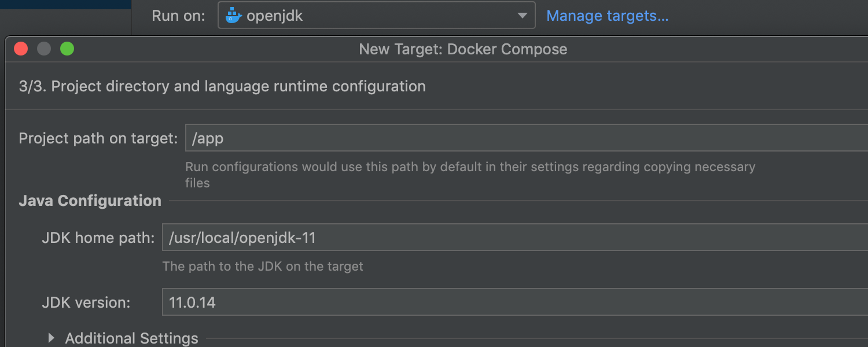Minimize the dialog using the yellow button
Screen dimensions: 868x347
tap(44, 49)
